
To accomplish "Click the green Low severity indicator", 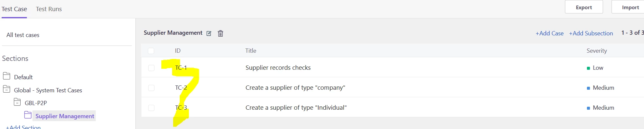I will (x=588, y=68).
